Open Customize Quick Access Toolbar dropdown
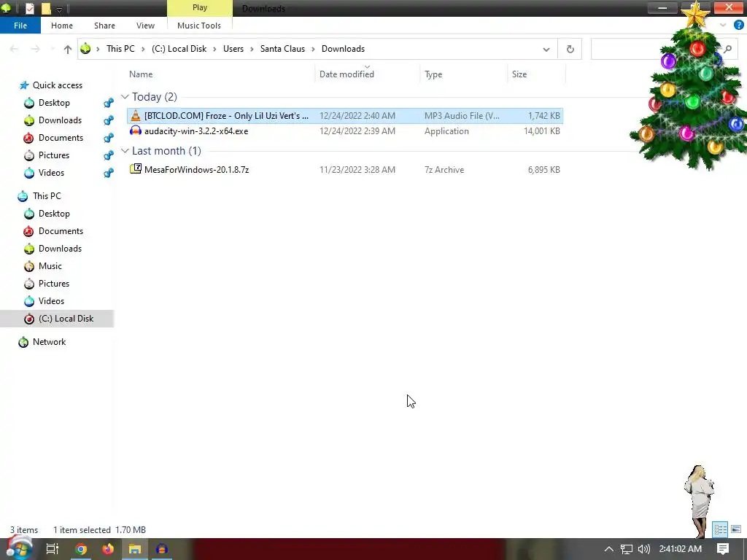The image size is (747, 560). coord(60,9)
